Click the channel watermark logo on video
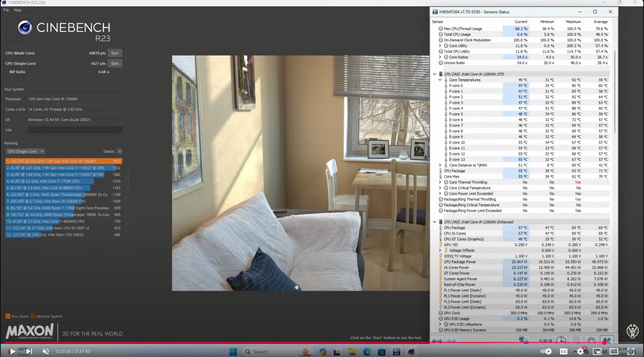This screenshot has height=357, width=644. 632,330
